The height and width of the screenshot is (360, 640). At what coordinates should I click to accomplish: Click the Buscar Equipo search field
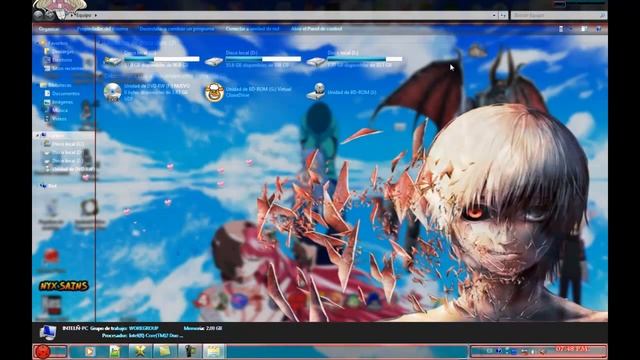click(x=558, y=15)
